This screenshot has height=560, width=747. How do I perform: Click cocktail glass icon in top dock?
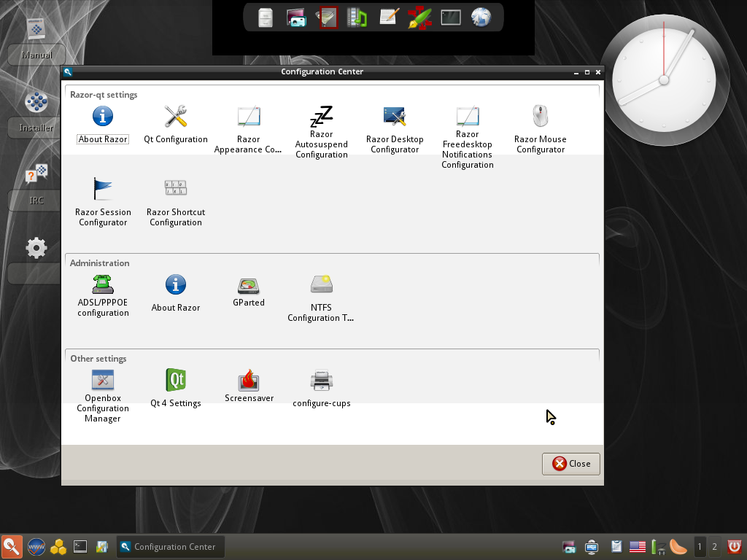(x=328, y=18)
